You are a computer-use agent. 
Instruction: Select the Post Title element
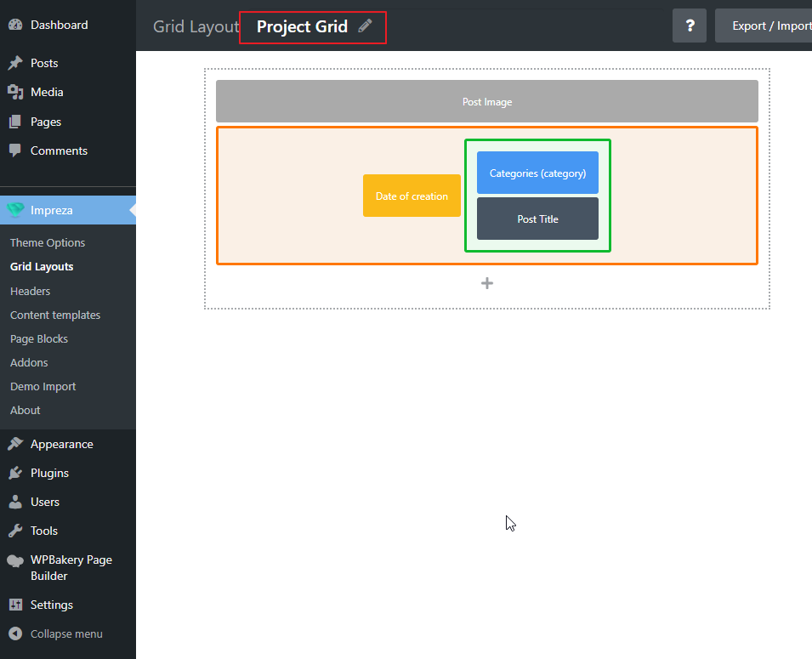click(537, 219)
